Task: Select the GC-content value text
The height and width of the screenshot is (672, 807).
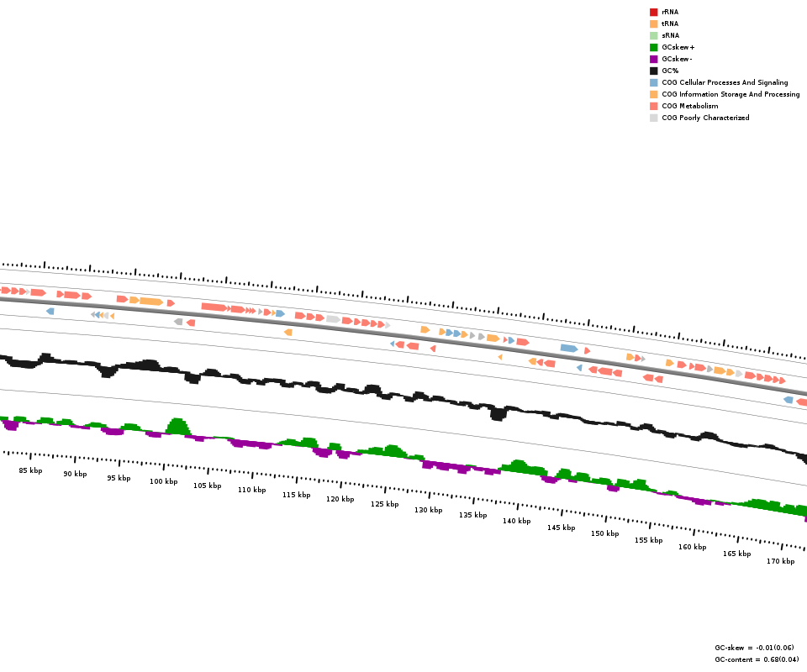Action: coord(757,659)
